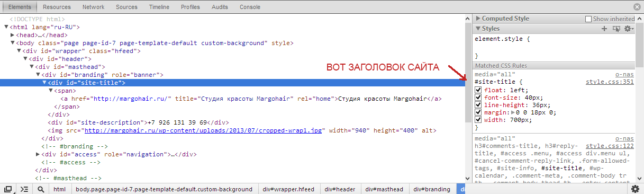This screenshot has height=194, width=644.
Task: Expand the div id="access" navigation node
Action: pyautogui.click(x=38, y=154)
